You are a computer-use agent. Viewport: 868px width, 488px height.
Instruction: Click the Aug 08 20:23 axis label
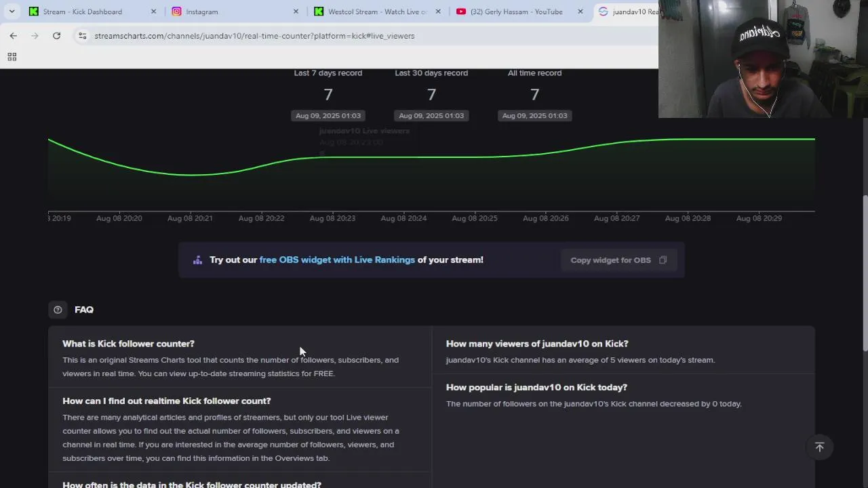332,218
